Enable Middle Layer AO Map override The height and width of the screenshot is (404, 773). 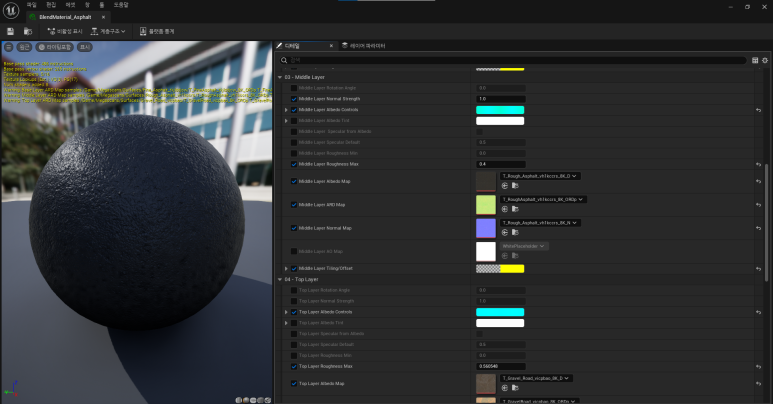click(x=294, y=252)
